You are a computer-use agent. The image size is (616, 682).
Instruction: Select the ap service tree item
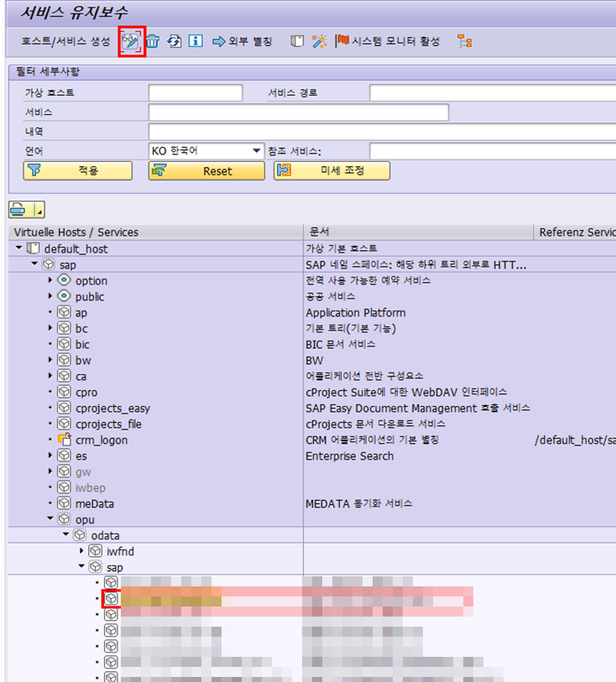(81, 313)
